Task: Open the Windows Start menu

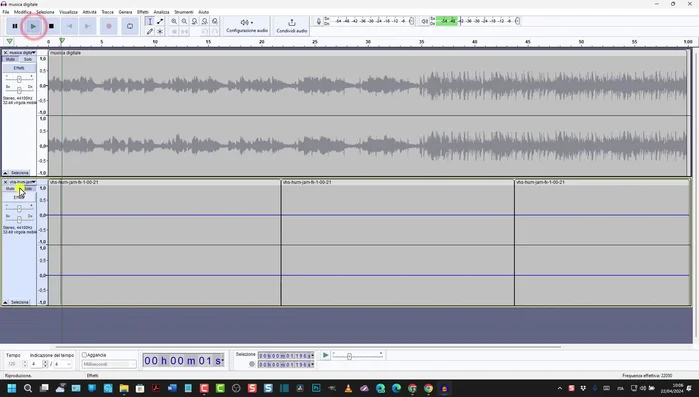Action: coord(12,389)
